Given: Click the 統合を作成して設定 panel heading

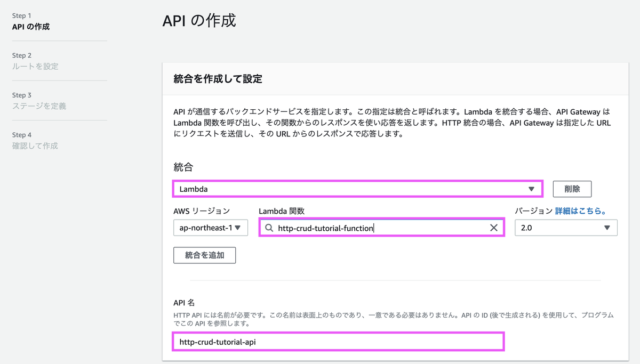Looking at the screenshot, I should [x=218, y=79].
